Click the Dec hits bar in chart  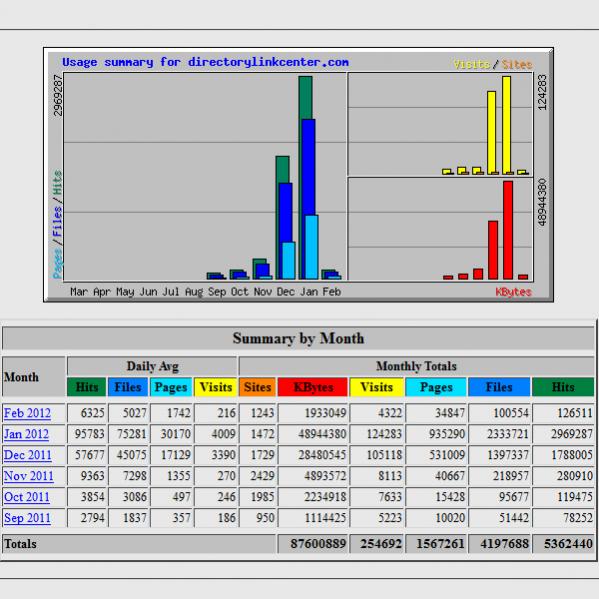(x=282, y=170)
